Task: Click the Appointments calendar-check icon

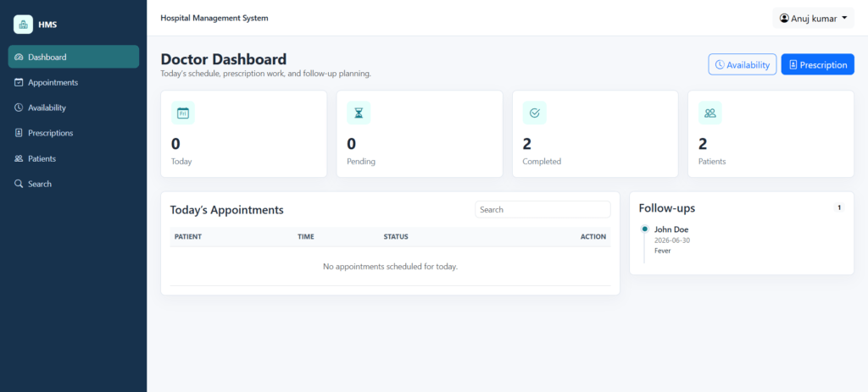Action: [19, 82]
